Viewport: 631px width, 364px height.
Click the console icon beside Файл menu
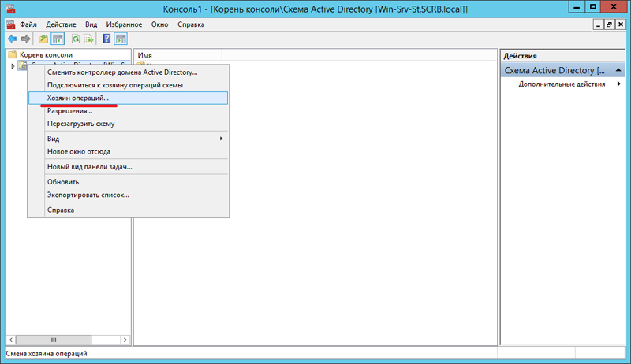tap(11, 24)
